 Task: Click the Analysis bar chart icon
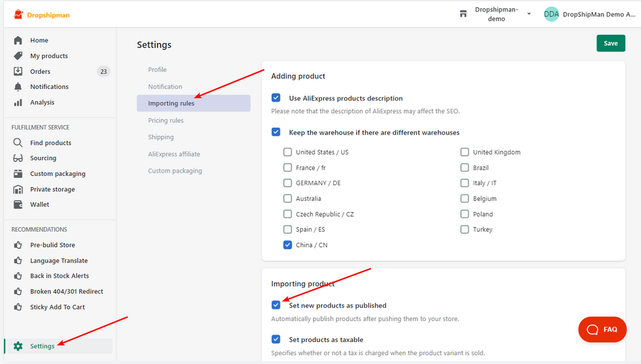[18, 102]
